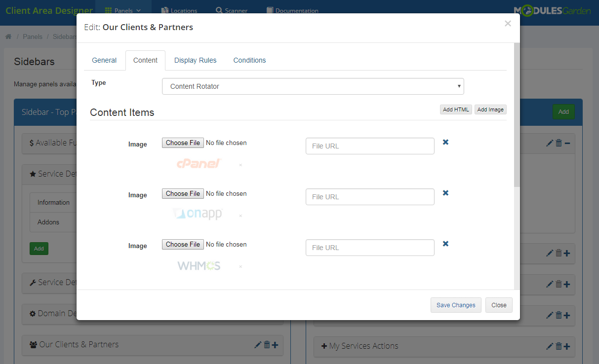Click the cPanel logo thumbnail

(198, 163)
